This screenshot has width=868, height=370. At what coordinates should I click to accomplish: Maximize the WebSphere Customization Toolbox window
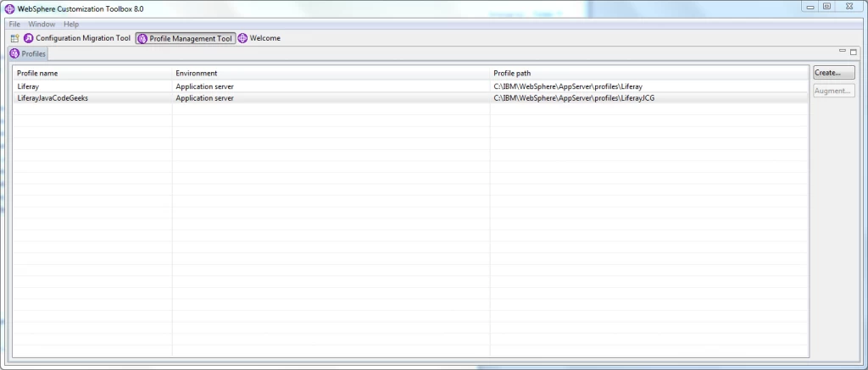pos(826,7)
